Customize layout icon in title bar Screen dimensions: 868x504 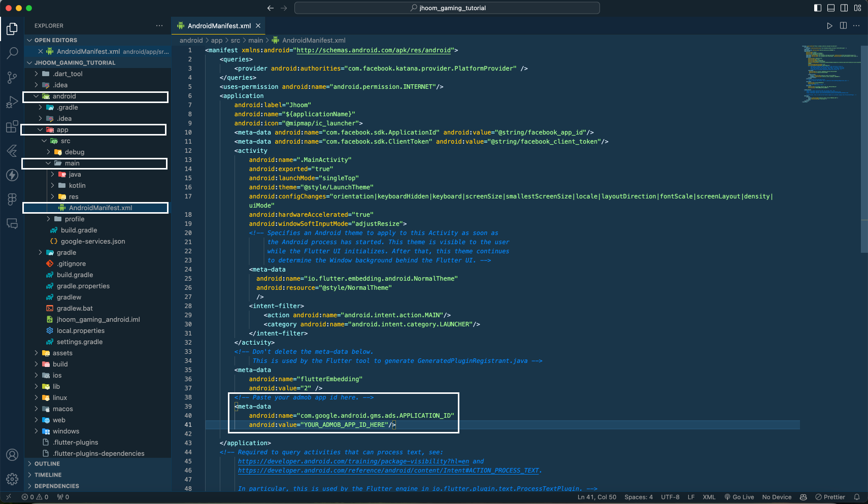pyautogui.click(x=857, y=8)
